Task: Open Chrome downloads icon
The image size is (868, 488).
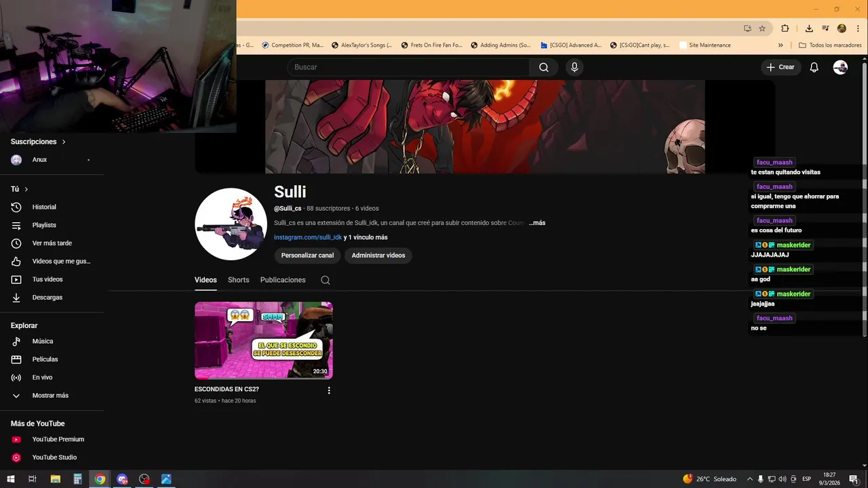Action: 809,28
